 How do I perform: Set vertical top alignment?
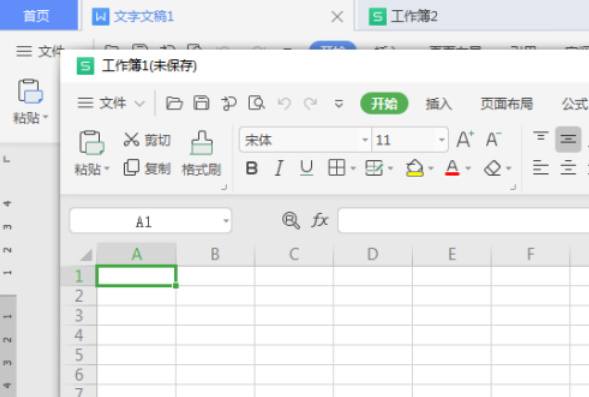pyautogui.click(x=541, y=136)
